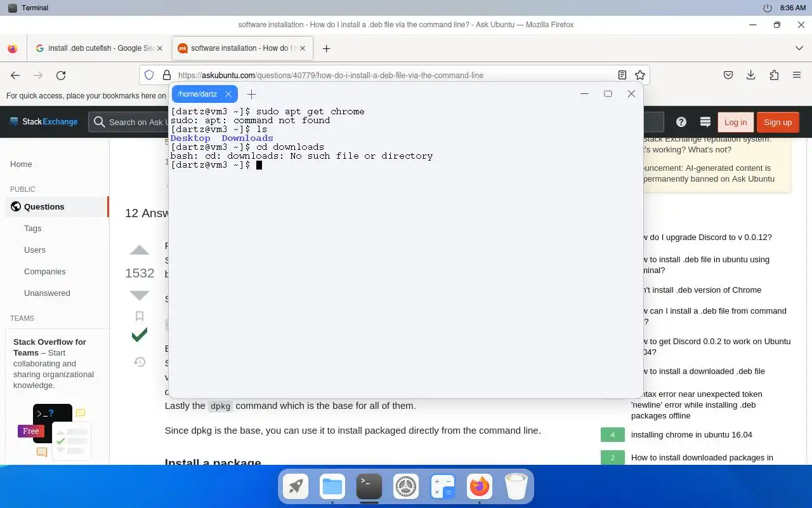Open Tags in left sidebar
Image resolution: width=812 pixels, height=508 pixels.
point(32,228)
